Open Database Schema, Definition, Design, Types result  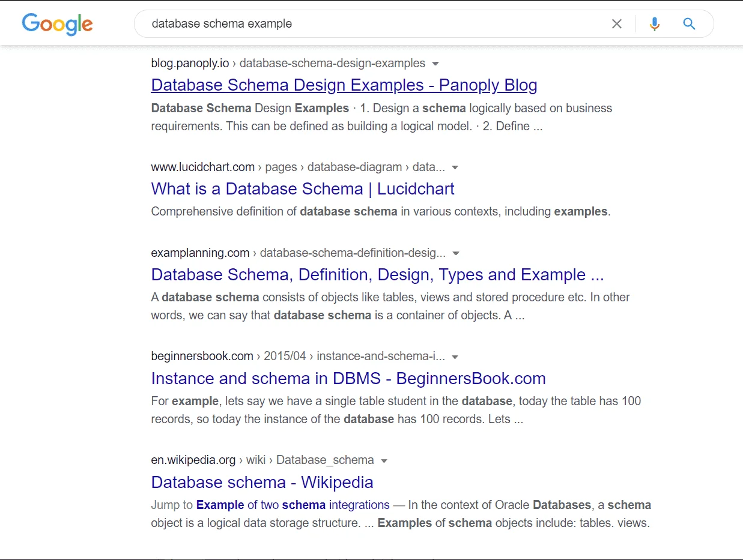[378, 275]
